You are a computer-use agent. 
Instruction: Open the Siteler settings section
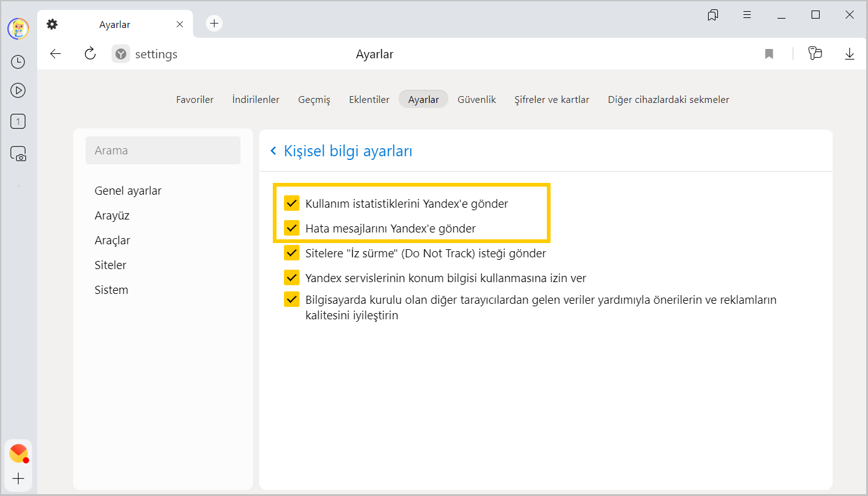[x=110, y=265]
